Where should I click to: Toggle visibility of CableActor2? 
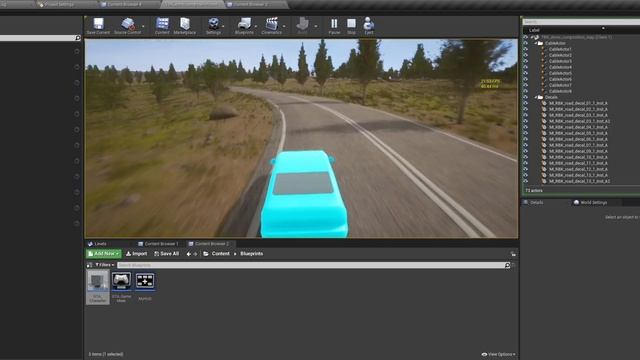526,55
